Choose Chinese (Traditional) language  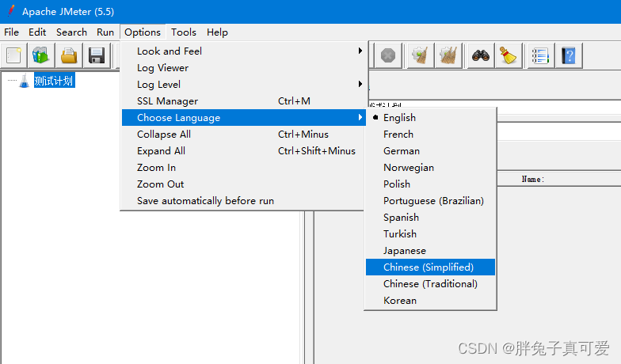click(430, 283)
